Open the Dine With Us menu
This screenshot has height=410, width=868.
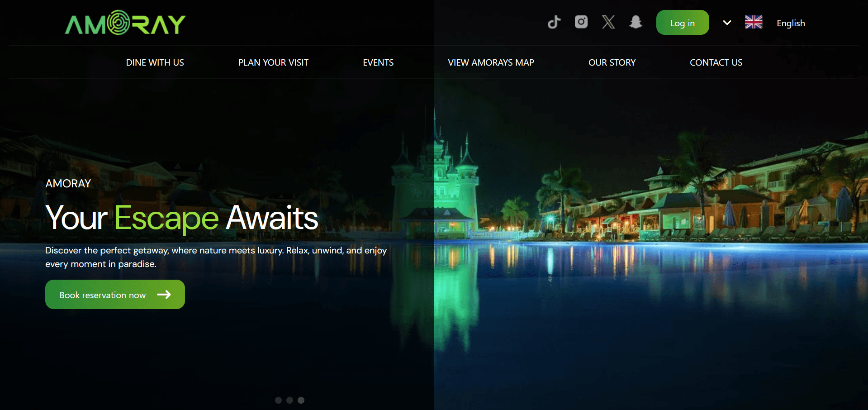pyautogui.click(x=155, y=62)
